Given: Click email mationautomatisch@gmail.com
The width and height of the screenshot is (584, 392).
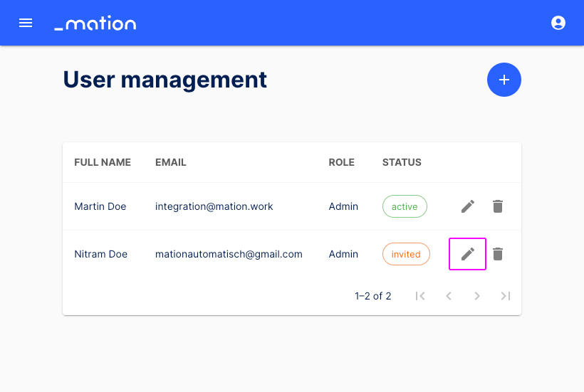Looking at the screenshot, I should [229, 254].
